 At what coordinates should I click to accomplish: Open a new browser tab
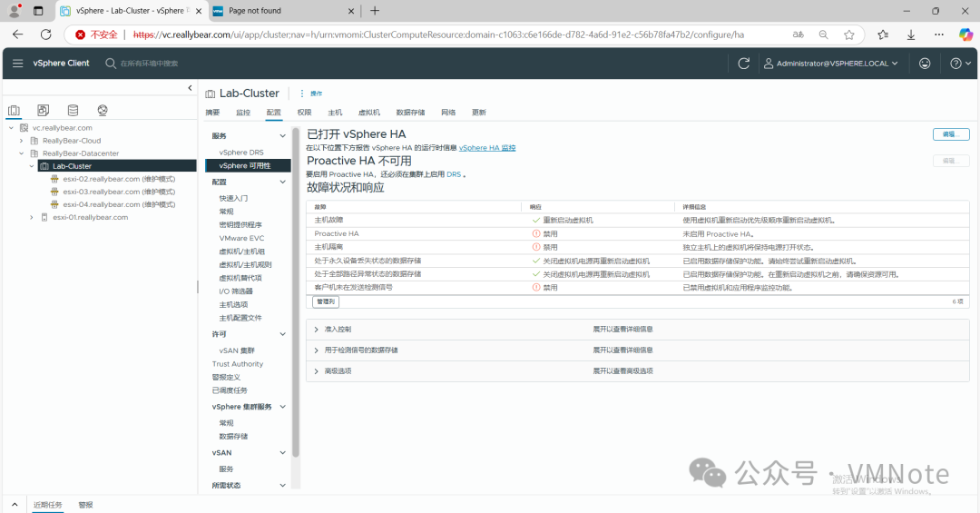pos(375,11)
